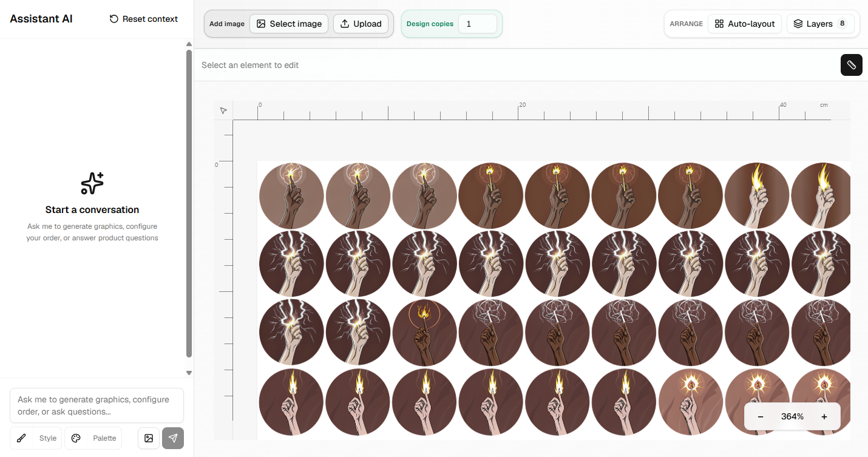The width and height of the screenshot is (868, 457).
Task: Open the Style brush option
Action: coord(36,438)
